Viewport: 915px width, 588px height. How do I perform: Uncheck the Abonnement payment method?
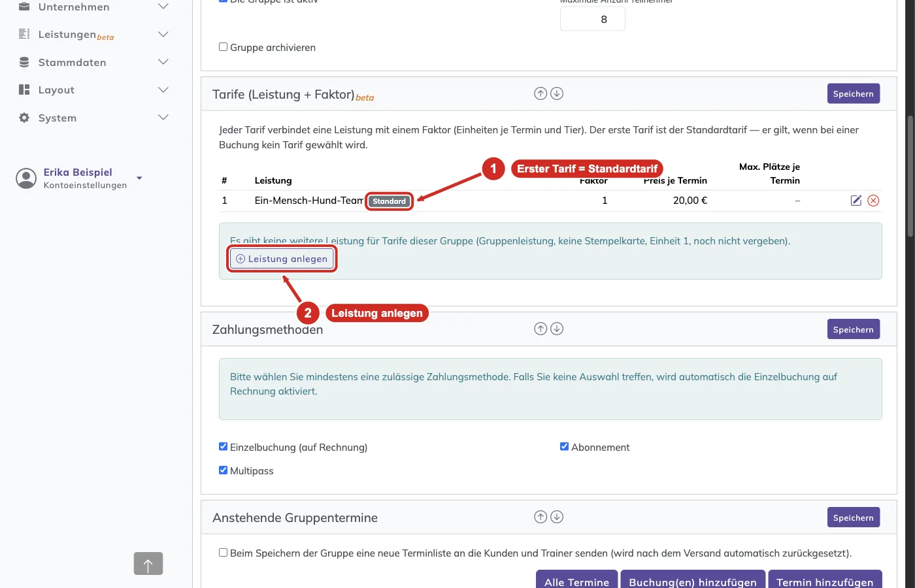click(x=565, y=447)
